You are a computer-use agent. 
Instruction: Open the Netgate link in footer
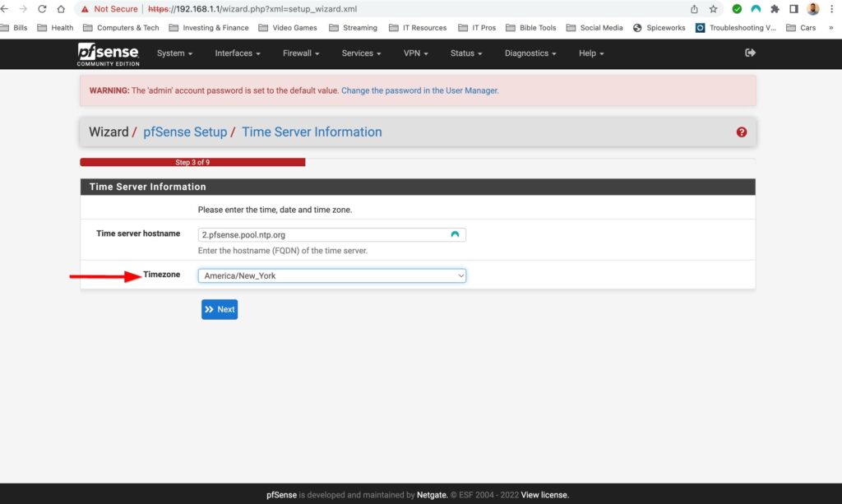coord(433,495)
